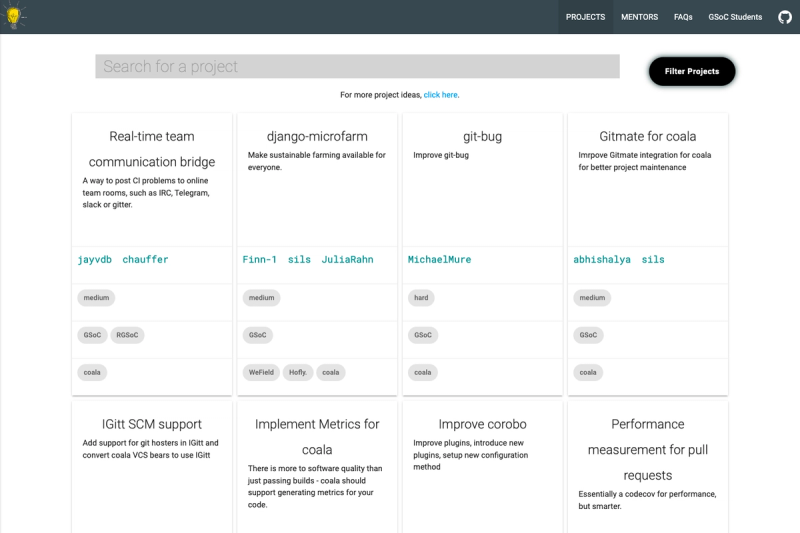Viewport: 800px width, 533px height.
Task: Click 'Make sustainable farming available' description
Action: (x=317, y=161)
